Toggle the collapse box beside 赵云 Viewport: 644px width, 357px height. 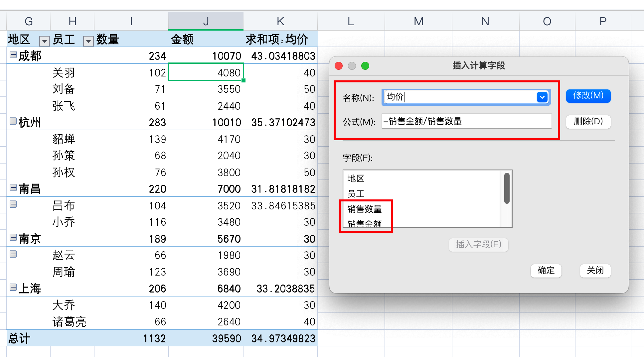tap(13, 254)
